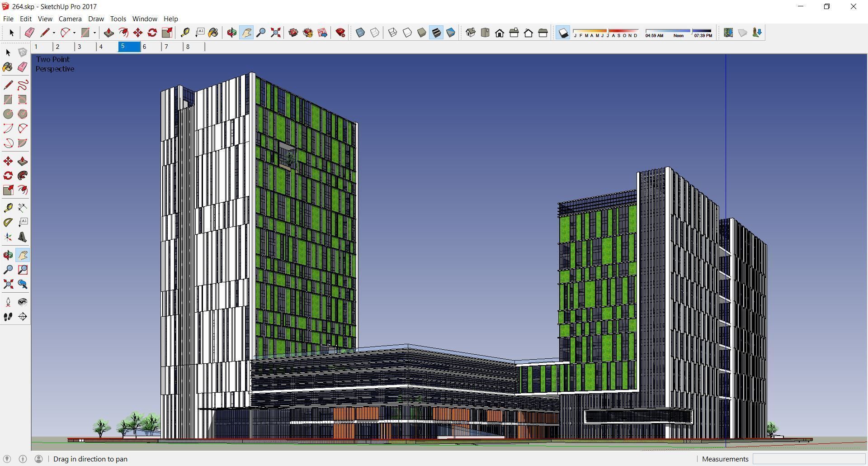The image size is (868, 466).
Task: Open the Arc tool dropdown arrow
Action: click(74, 32)
